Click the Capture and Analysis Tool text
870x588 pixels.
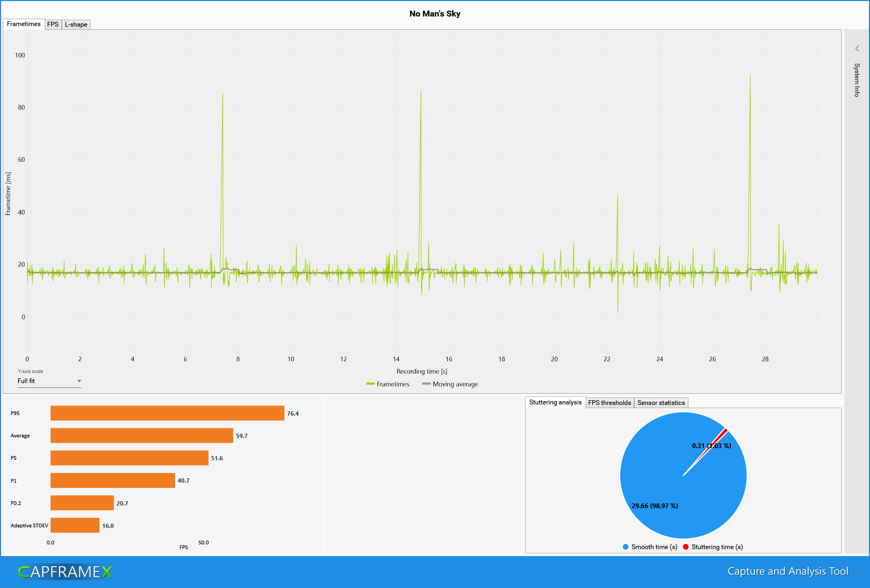(788, 572)
